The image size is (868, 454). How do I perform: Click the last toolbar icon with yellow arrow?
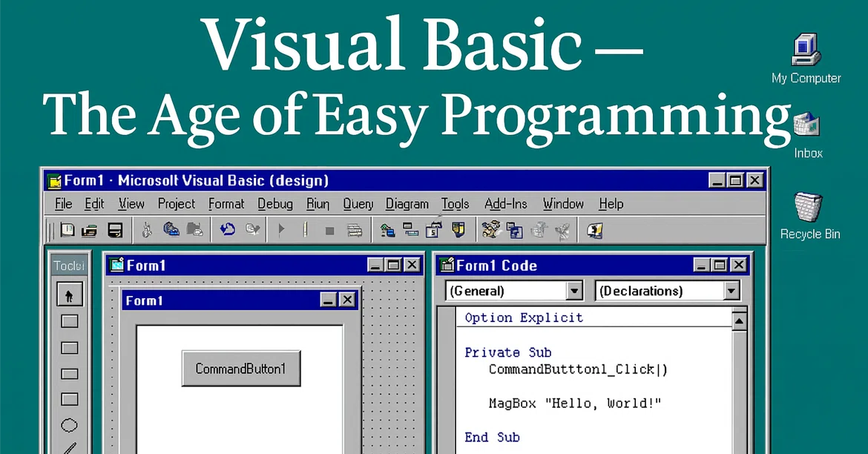point(594,230)
